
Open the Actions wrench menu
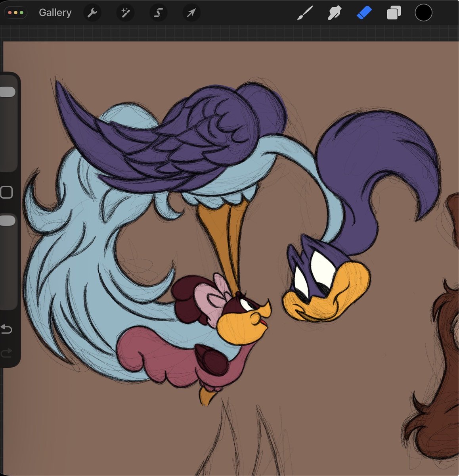92,13
